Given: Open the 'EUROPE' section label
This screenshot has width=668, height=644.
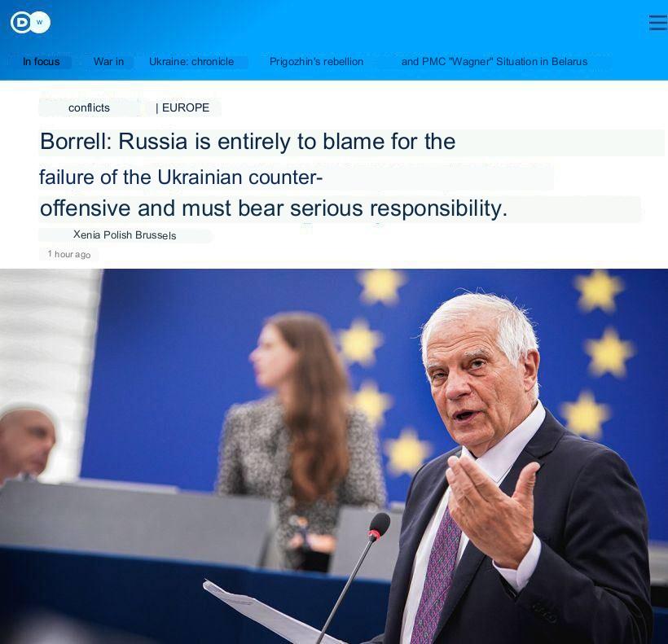Looking at the screenshot, I should (186, 107).
